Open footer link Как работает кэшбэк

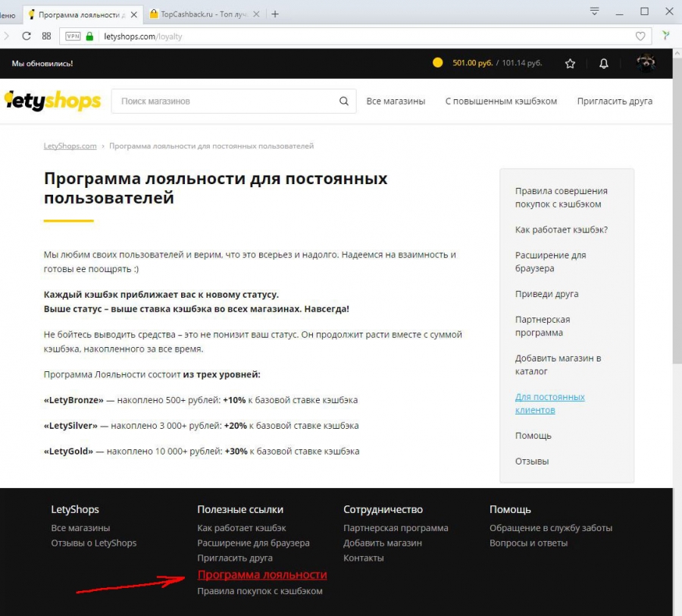pyautogui.click(x=242, y=528)
